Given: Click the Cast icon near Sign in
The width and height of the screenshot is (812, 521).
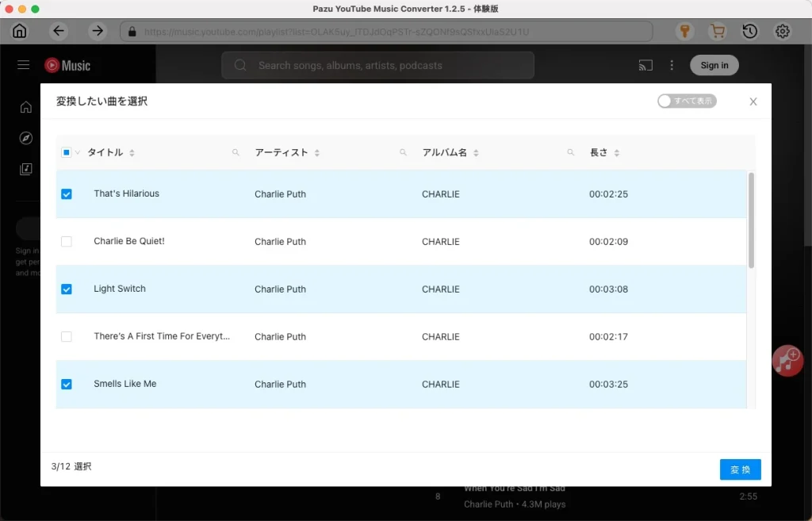Looking at the screenshot, I should (x=645, y=67).
